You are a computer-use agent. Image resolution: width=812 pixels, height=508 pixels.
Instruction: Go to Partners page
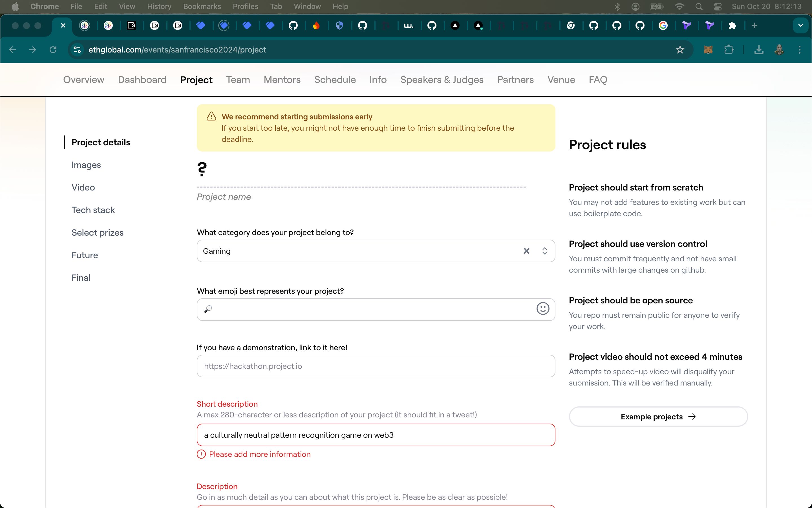(515, 80)
